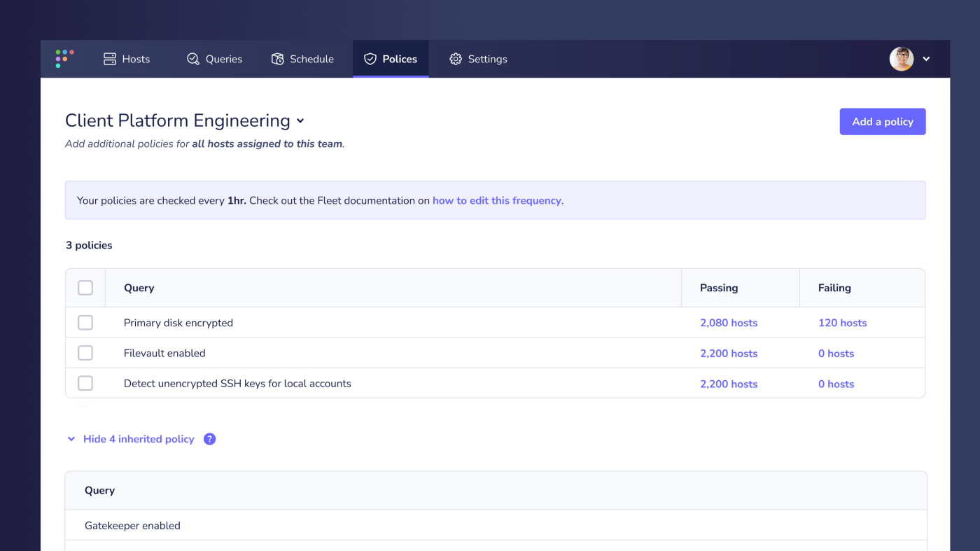Click Hide 4 inherited policy link
This screenshot has width=980, height=551.
click(x=139, y=439)
